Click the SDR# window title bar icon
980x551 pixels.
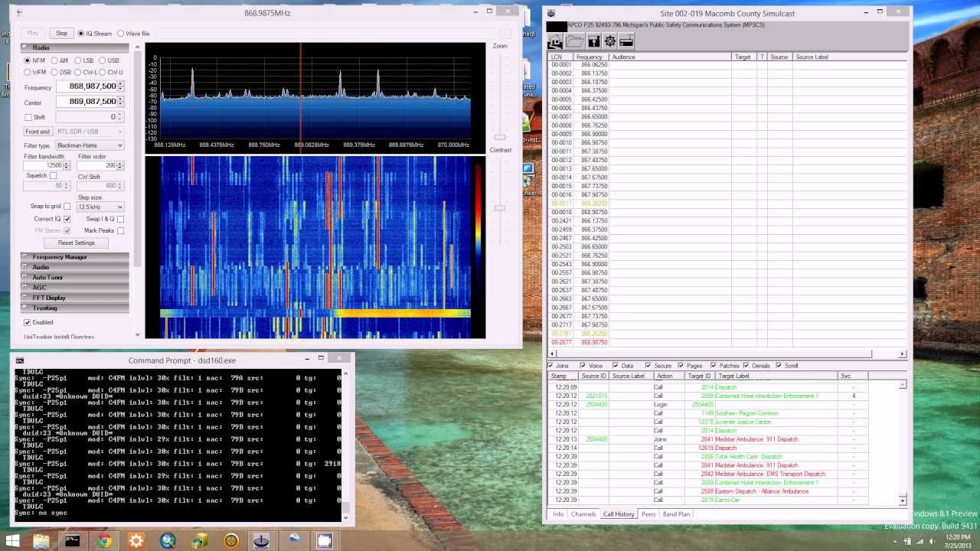click(x=20, y=13)
